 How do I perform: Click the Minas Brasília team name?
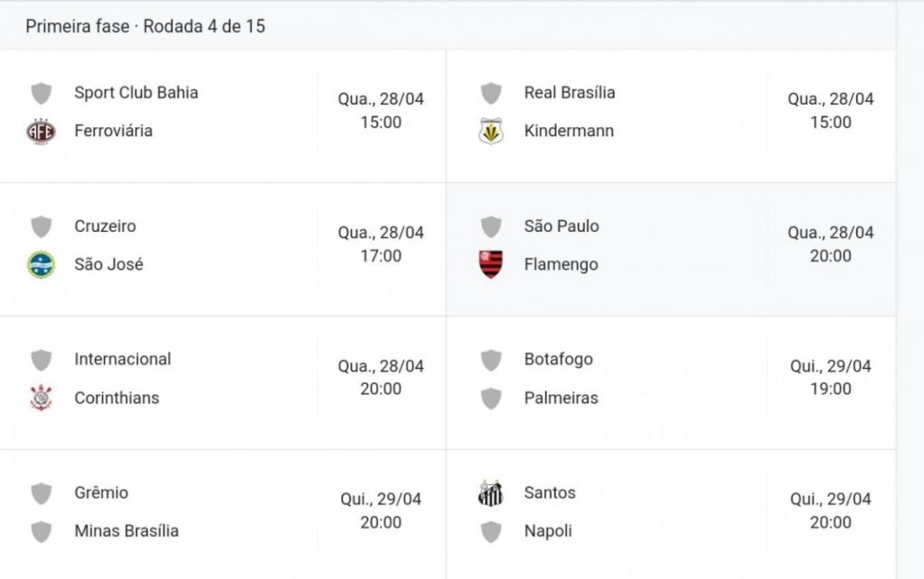126,531
